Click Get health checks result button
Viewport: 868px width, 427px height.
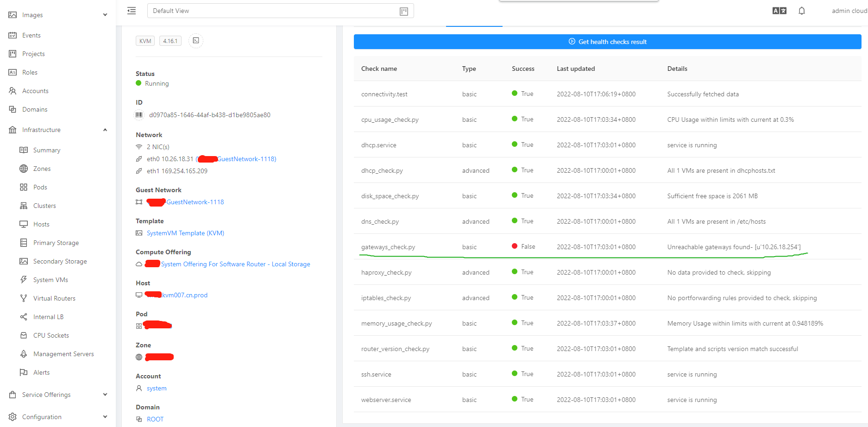[607, 42]
